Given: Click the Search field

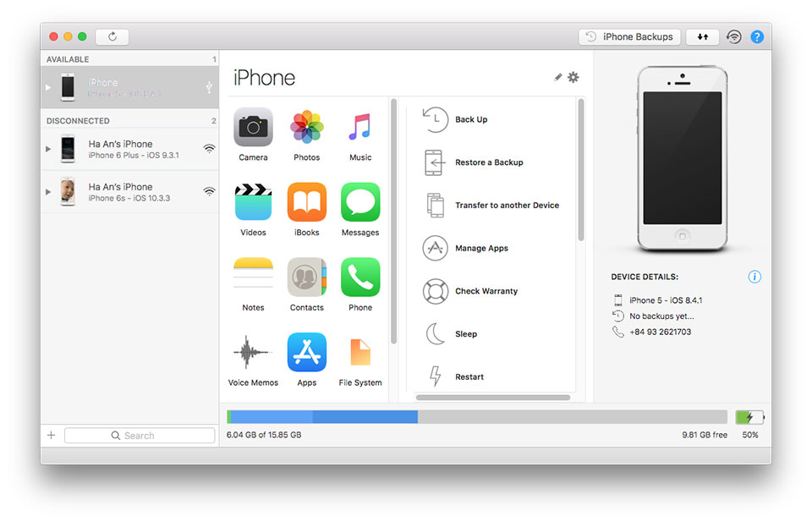Looking at the screenshot, I should point(140,436).
